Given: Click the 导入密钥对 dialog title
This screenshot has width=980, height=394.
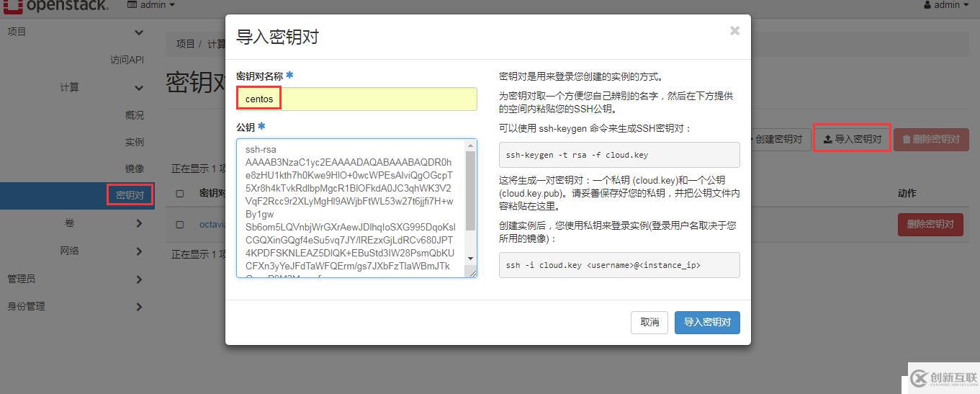Looking at the screenshot, I should tap(278, 37).
